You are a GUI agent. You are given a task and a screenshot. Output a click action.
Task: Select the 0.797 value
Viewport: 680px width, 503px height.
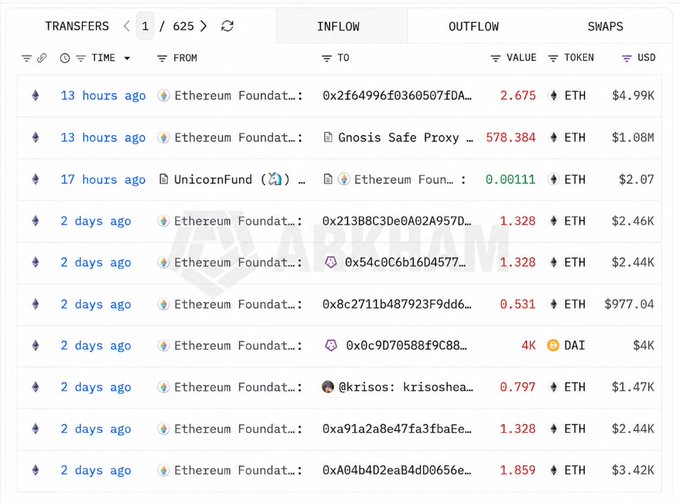[517, 387]
